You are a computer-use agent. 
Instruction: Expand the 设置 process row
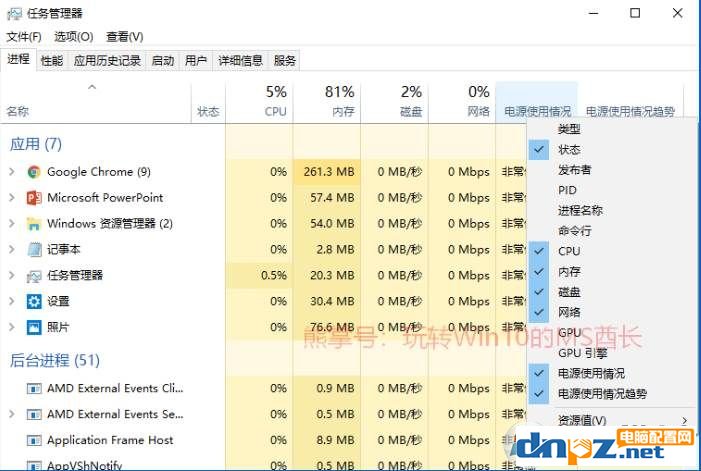[12, 302]
